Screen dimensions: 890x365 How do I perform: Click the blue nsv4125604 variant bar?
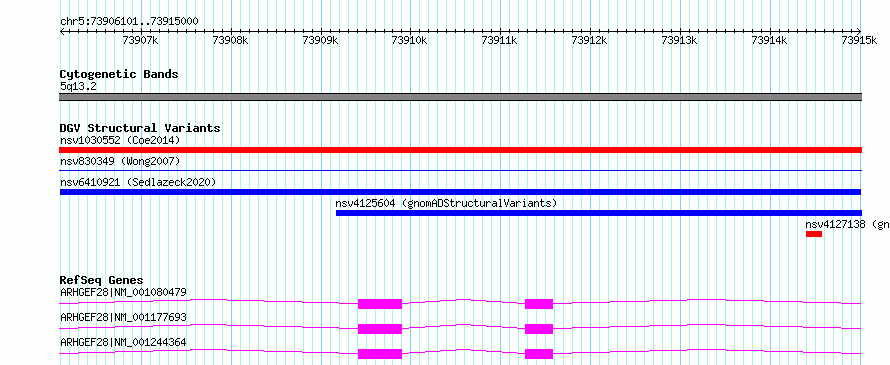pyautogui.click(x=599, y=213)
